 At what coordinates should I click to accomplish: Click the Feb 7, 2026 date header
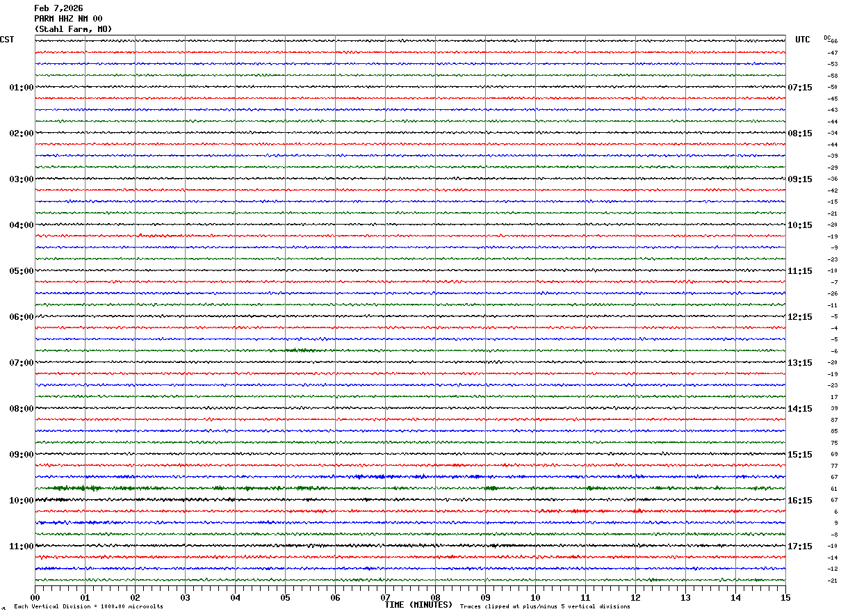tap(58, 8)
